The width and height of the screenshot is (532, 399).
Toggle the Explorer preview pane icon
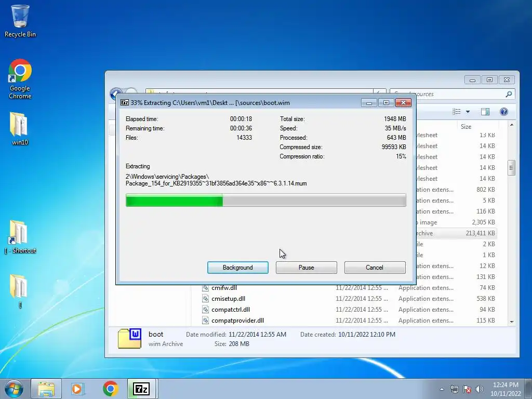pos(485,112)
